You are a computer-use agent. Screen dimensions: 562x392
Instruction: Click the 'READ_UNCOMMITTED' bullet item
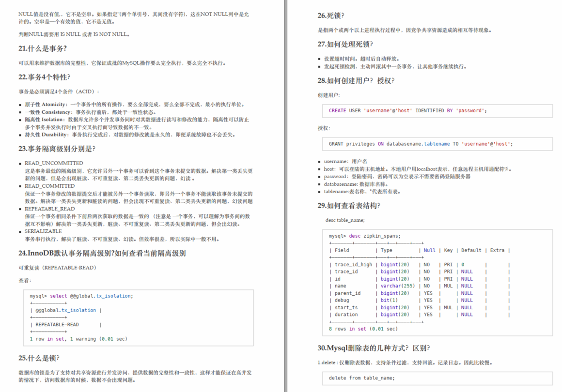tap(54, 163)
